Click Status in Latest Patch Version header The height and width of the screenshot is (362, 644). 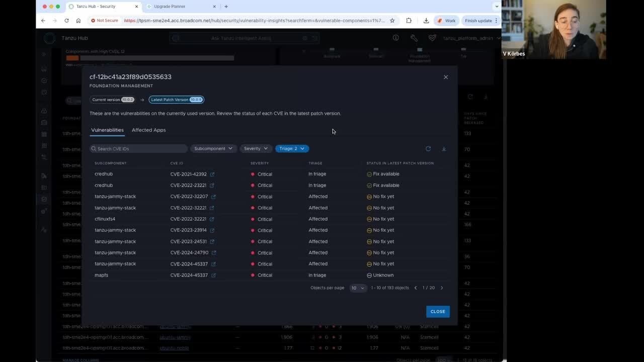(x=400, y=163)
